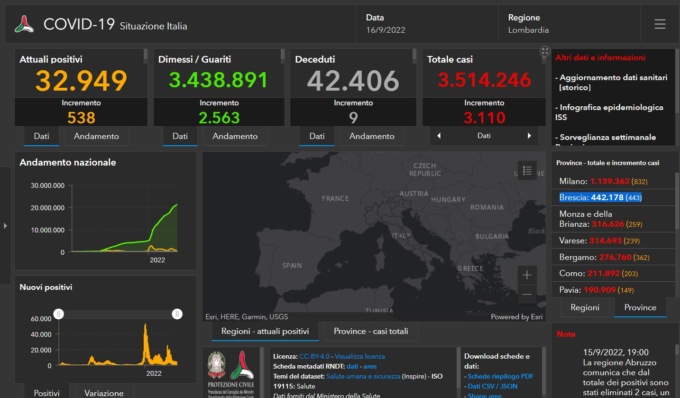Open Dati tab under Deceduti
680x398 pixels.
pyautogui.click(x=317, y=136)
